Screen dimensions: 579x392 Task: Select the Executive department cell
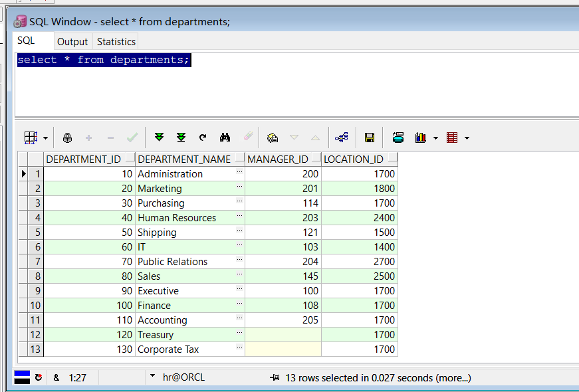click(x=190, y=291)
